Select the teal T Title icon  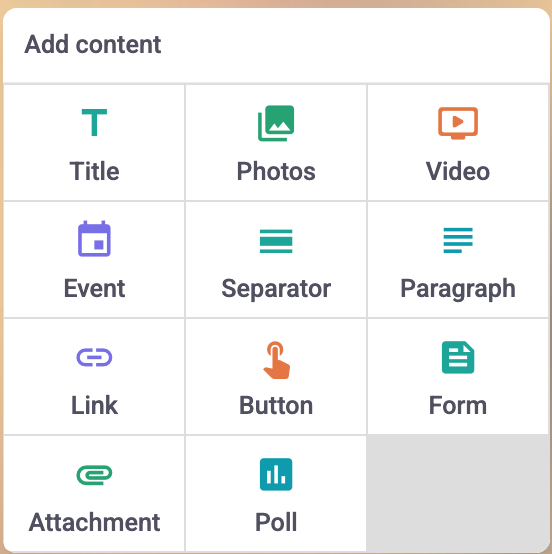(x=94, y=123)
